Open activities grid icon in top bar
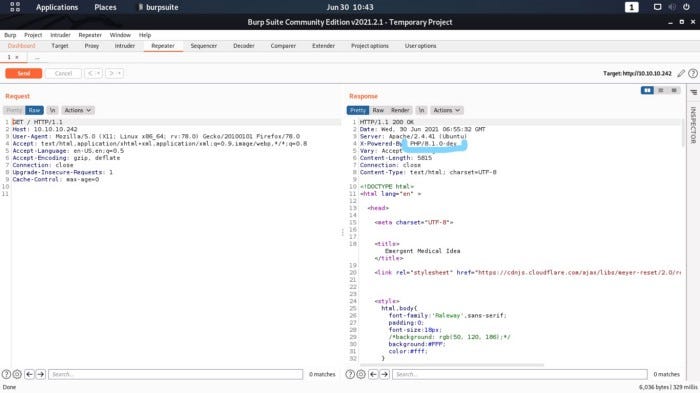 tap(15, 7)
